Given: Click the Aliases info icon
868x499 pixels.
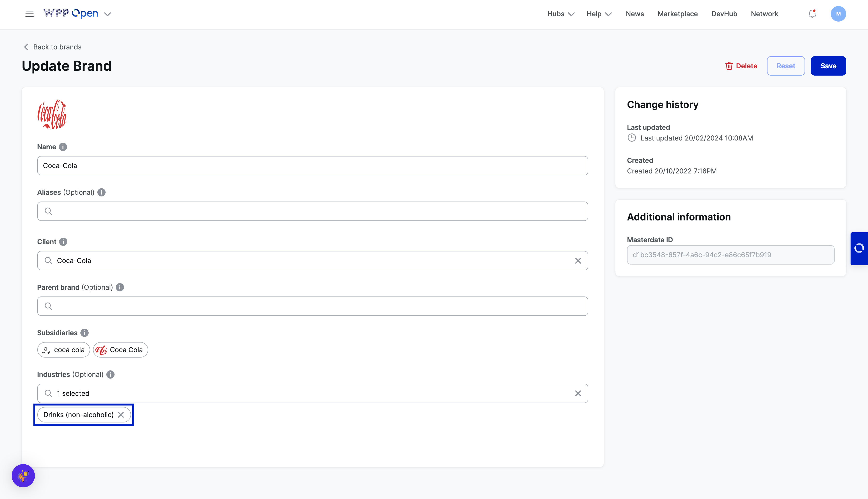Looking at the screenshot, I should click(101, 192).
